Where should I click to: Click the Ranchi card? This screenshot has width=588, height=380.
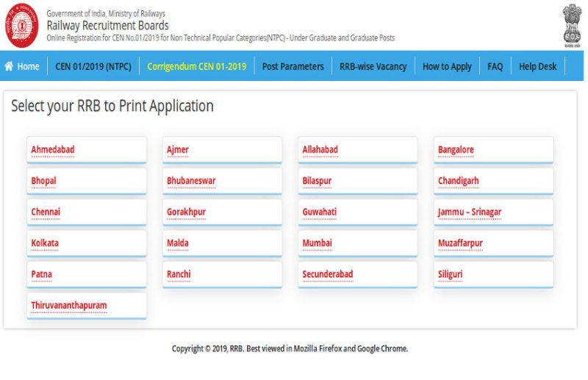pyautogui.click(x=223, y=274)
